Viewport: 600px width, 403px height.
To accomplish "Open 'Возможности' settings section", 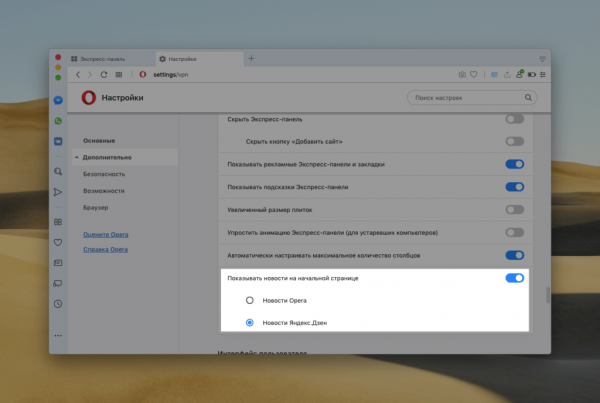I will coord(104,191).
